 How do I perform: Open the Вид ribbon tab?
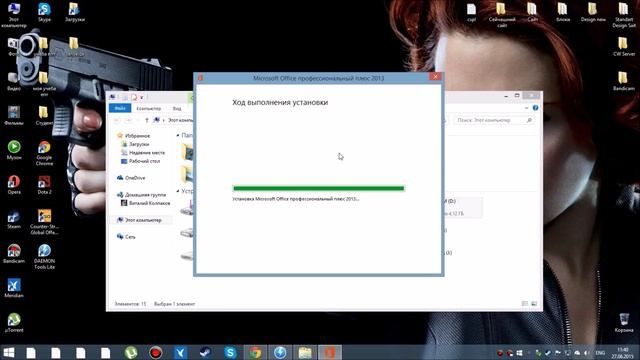coord(177,108)
